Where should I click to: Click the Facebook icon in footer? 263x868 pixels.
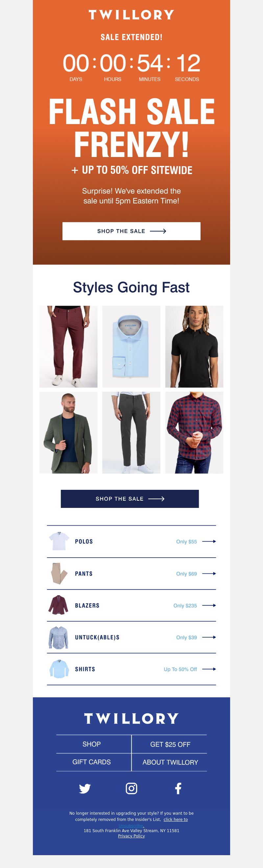click(178, 788)
